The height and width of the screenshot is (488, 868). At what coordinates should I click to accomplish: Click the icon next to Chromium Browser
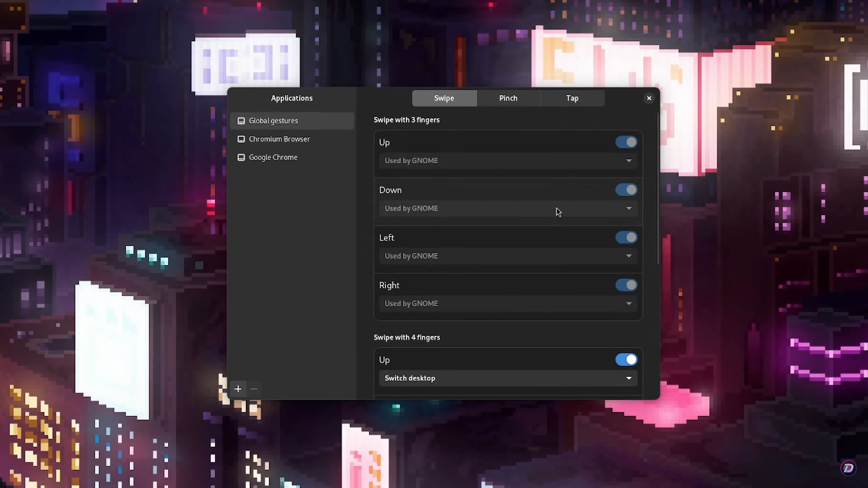pyautogui.click(x=241, y=139)
